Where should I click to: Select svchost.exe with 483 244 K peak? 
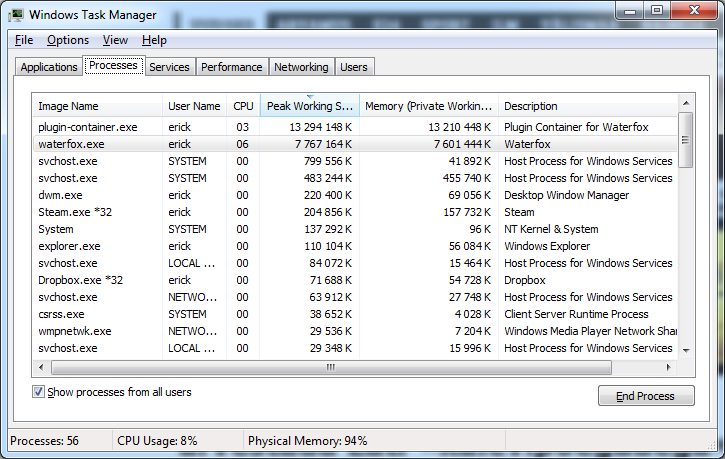pos(355,178)
